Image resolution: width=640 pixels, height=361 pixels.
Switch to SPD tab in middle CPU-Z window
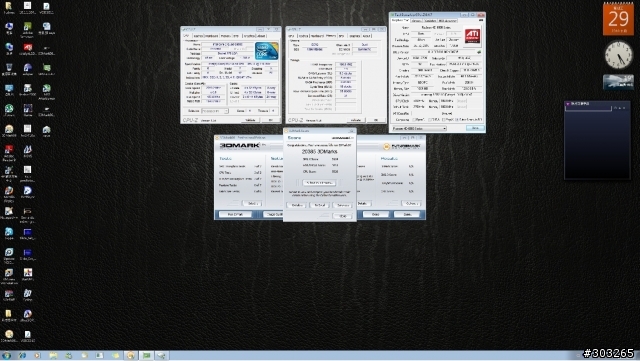click(342, 36)
